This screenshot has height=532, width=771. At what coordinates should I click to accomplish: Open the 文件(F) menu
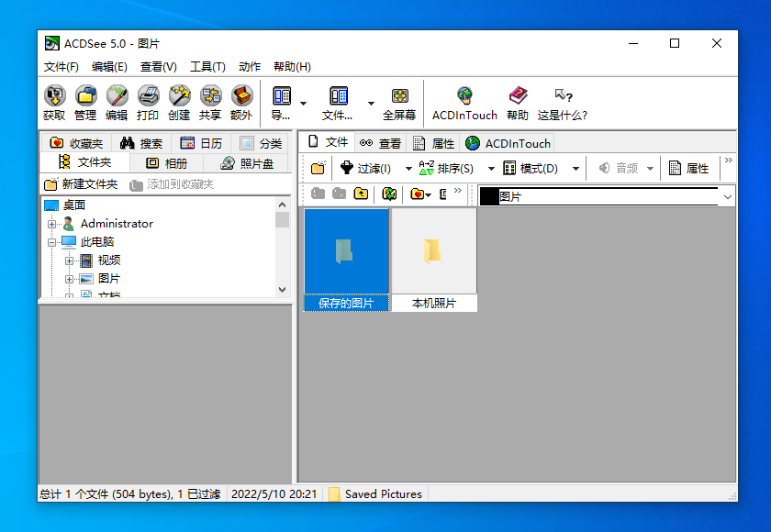point(61,66)
